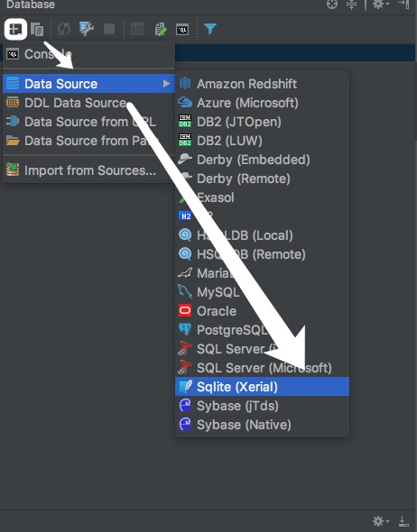Click the Sqlite feather icon
The image size is (417, 532).
point(185,387)
